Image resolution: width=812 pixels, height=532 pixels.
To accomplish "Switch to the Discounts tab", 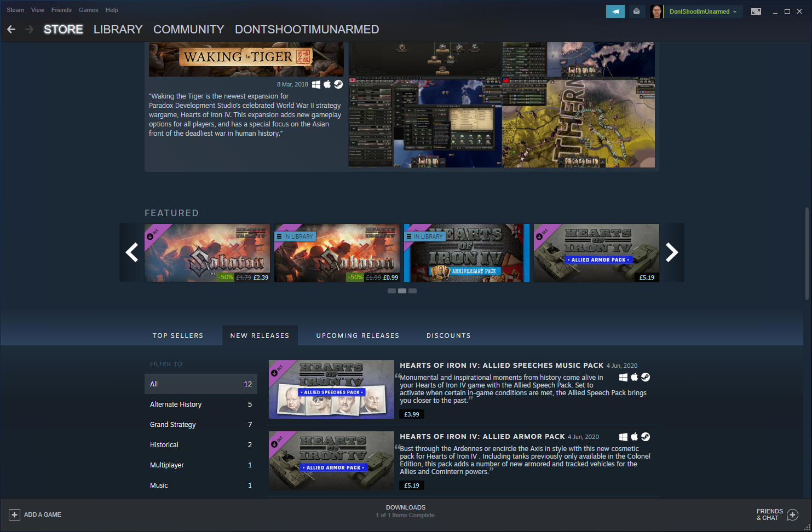I will tap(448, 336).
